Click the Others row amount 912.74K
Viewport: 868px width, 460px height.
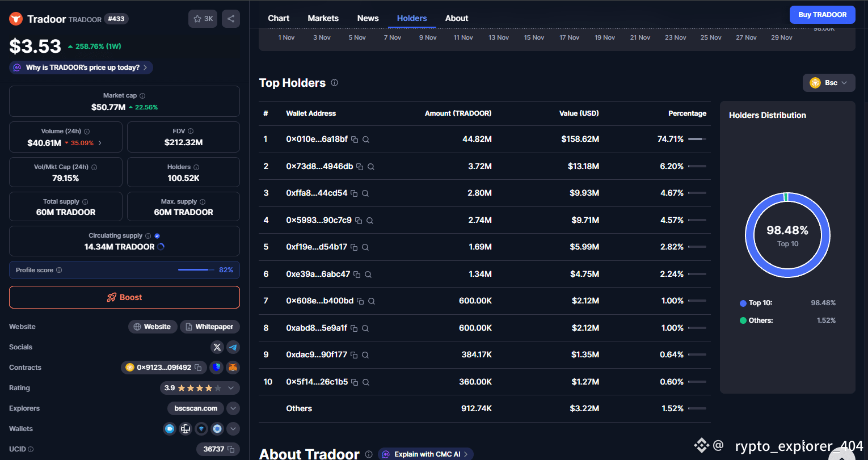[477, 408]
